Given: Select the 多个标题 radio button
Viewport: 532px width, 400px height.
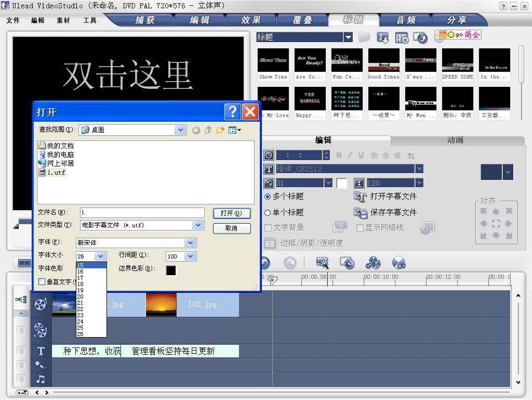Looking at the screenshot, I should point(268,197).
